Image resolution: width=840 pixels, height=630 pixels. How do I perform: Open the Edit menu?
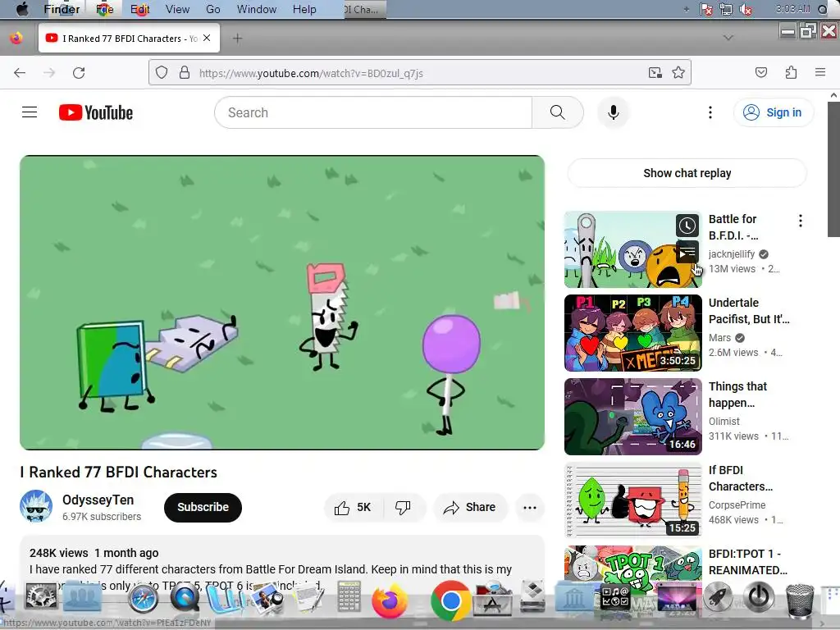coord(139,9)
